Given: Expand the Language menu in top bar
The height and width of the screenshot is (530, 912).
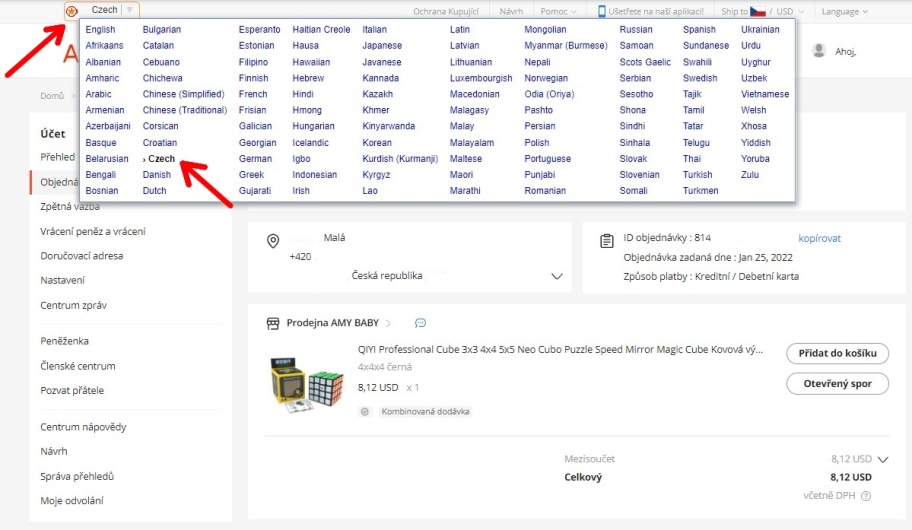Looking at the screenshot, I should click(844, 12).
